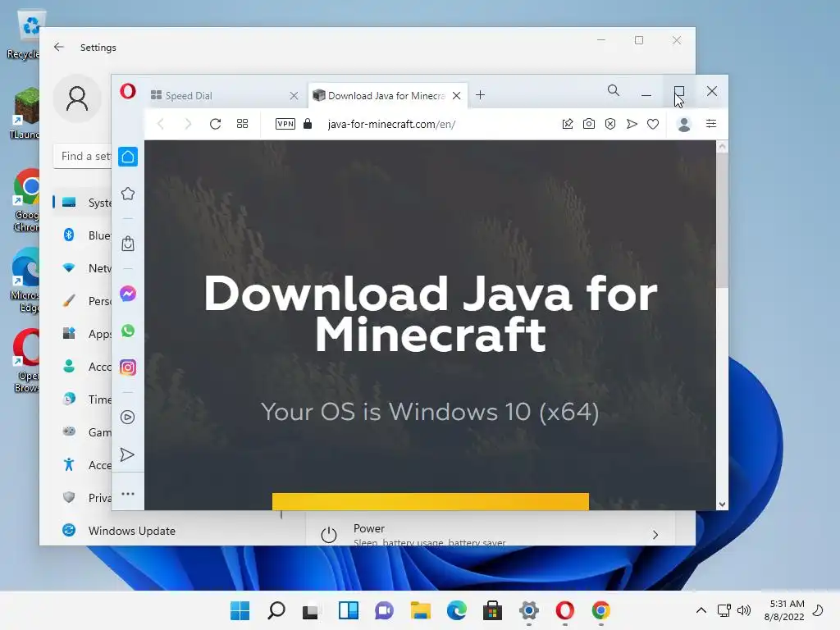Go forward with Opera's forward arrow
The image size is (840, 630).
coord(188,125)
